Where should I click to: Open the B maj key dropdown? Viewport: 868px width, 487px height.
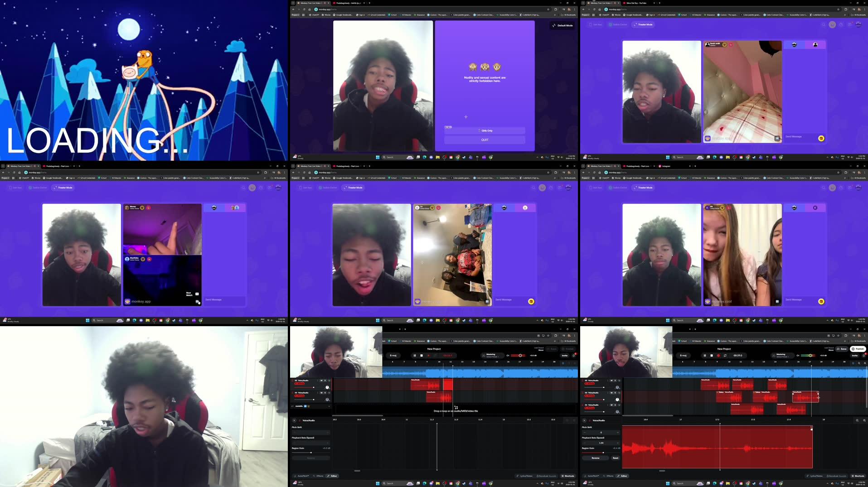pyautogui.click(x=684, y=356)
